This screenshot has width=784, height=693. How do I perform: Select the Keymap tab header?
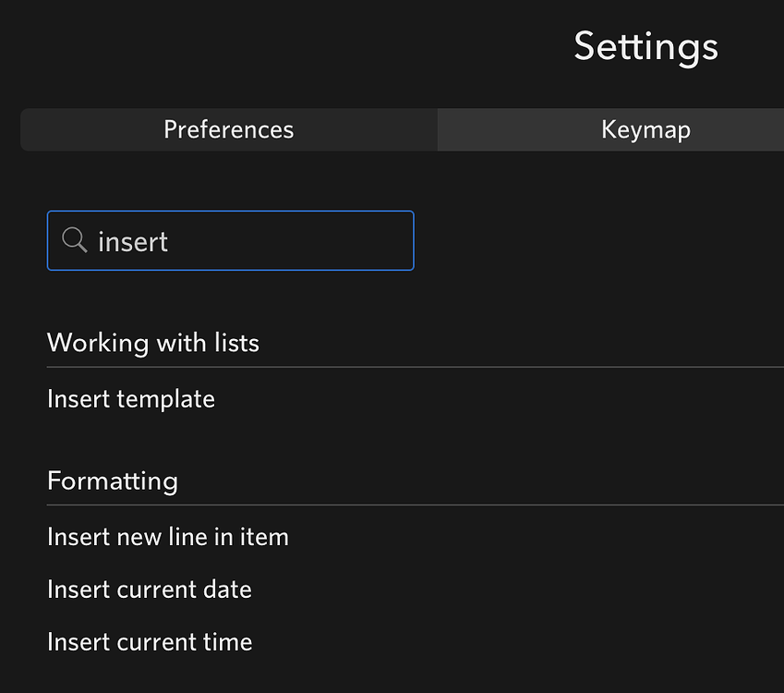(x=645, y=129)
